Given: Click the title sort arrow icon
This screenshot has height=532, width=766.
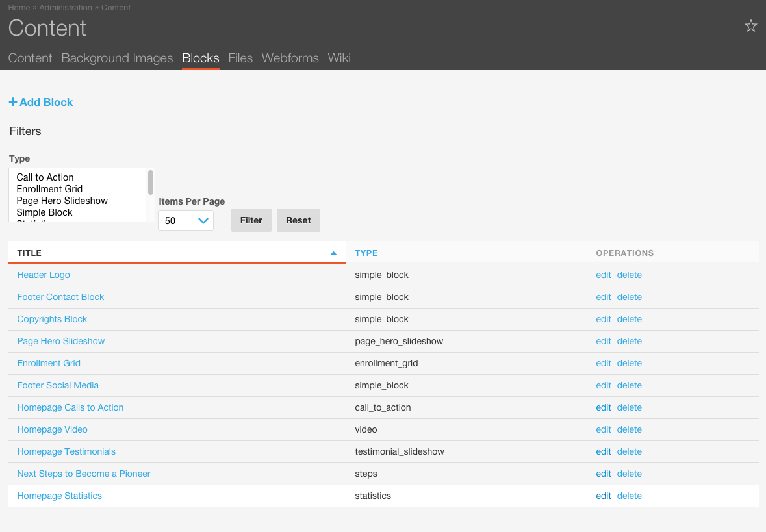Looking at the screenshot, I should (x=334, y=253).
